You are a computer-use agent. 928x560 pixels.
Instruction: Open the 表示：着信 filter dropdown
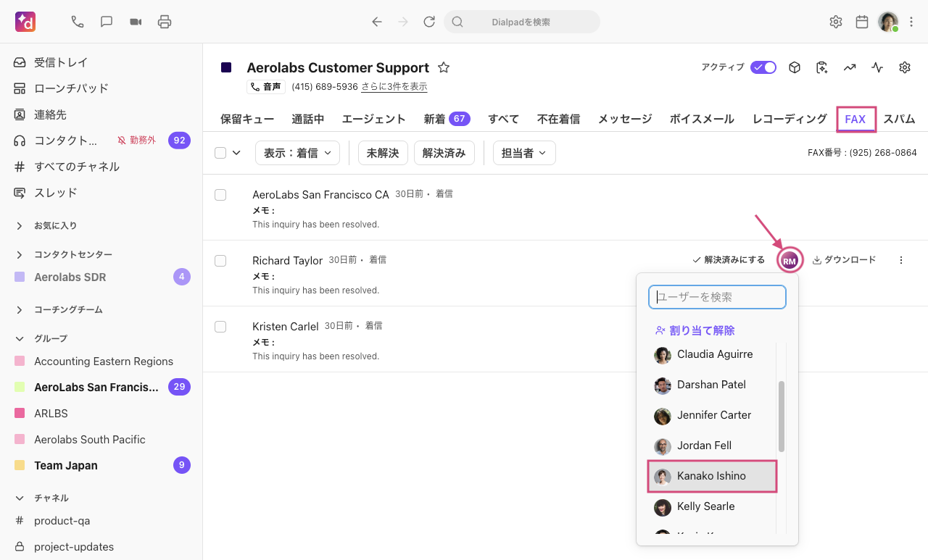point(297,153)
